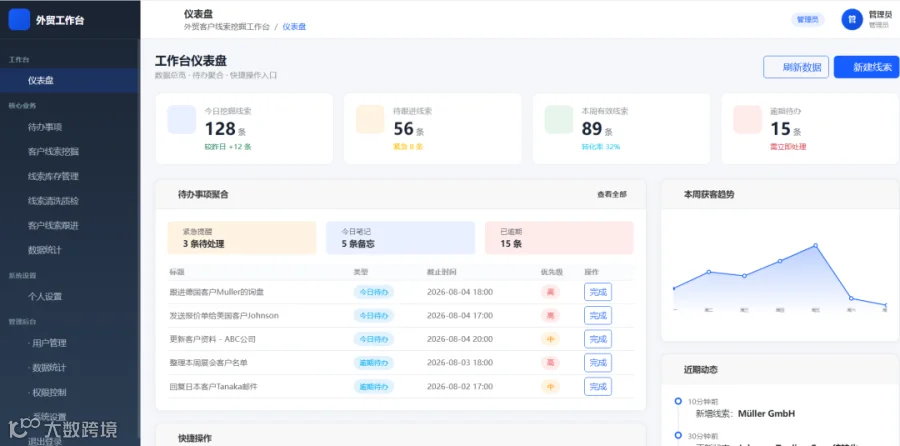900x446 pixels.
Task: Click the green icon tile for 本周有效线索
Action: [558, 119]
